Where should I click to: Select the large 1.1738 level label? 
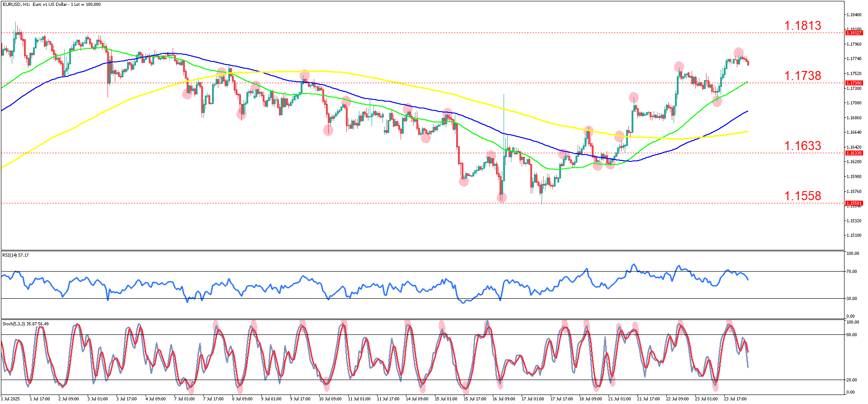[x=802, y=76]
